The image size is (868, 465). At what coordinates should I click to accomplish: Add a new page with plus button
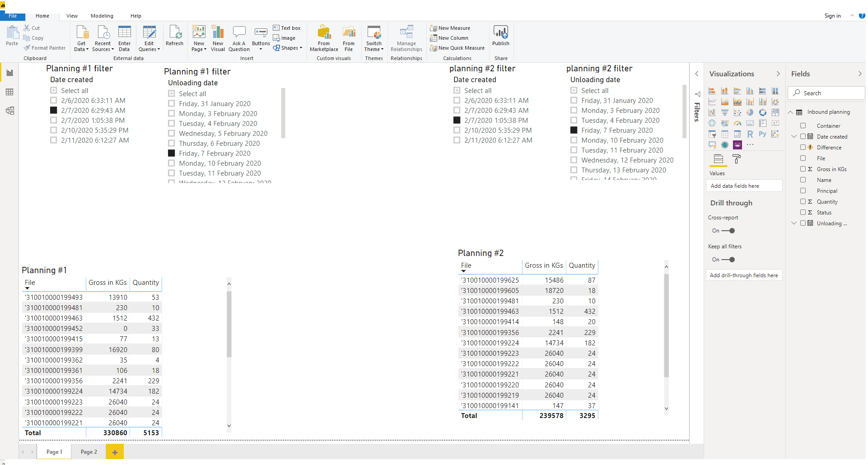tap(115, 452)
